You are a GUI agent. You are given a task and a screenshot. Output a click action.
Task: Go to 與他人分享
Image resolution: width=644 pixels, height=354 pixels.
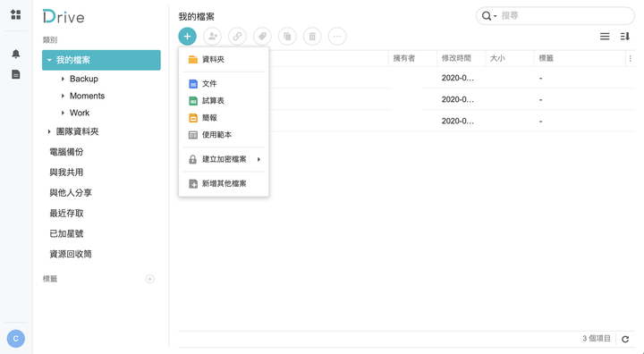click(71, 193)
